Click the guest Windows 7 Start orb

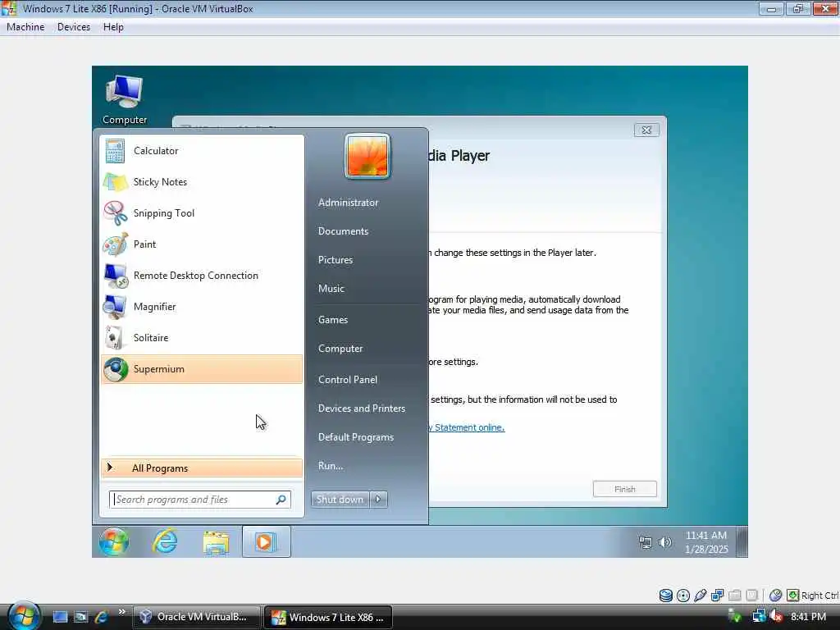click(x=113, y=541)
